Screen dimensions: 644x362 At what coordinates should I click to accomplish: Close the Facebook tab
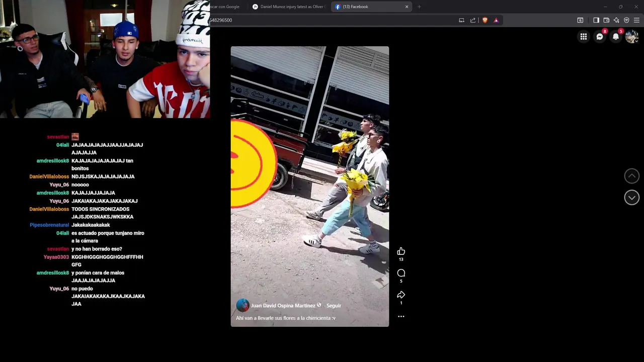pyautogui.click(x=407, y=7)
